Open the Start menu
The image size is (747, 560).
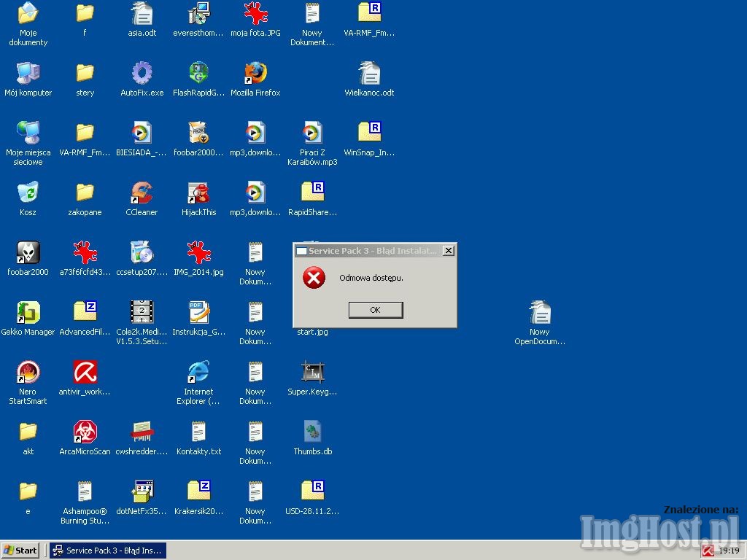[x=20, y=551]
